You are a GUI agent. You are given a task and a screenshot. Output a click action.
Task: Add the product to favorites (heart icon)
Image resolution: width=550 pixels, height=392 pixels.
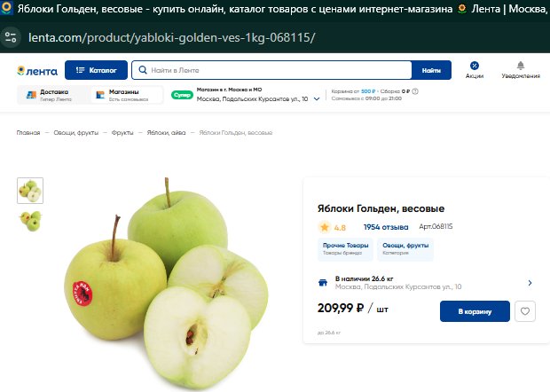pos(525,311)
